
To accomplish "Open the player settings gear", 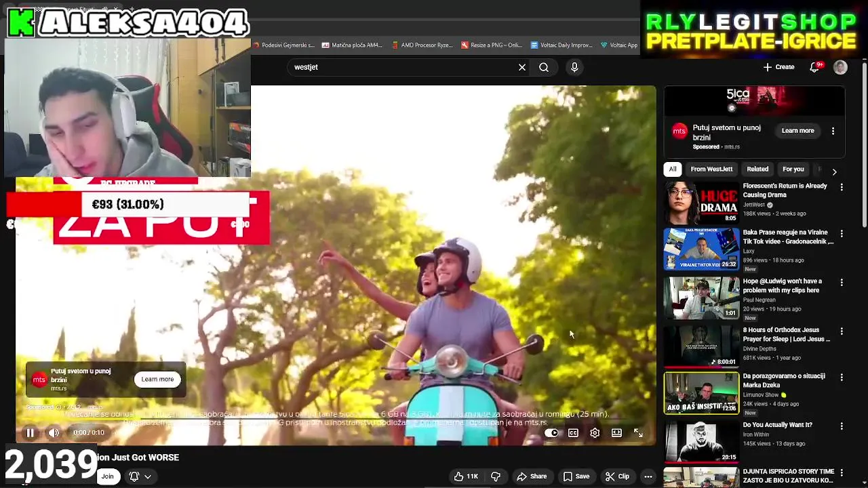I will pos(595,432).
